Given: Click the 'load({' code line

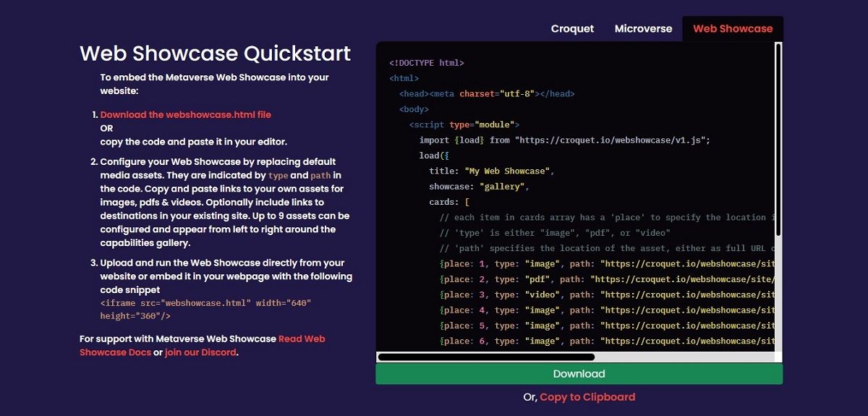Looking at the screenshot, I should coord(434,156).
